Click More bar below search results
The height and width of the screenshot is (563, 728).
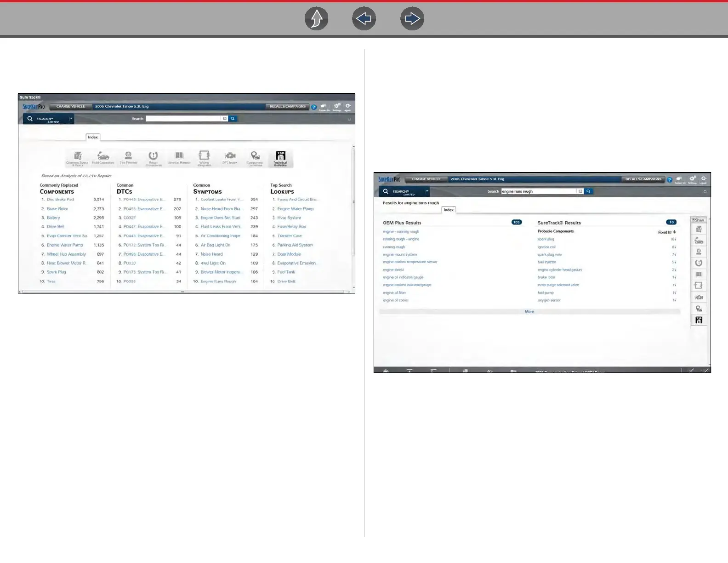[x=529, y=311]
